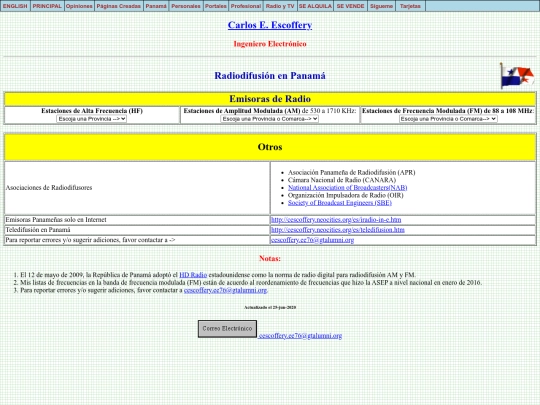Click the Correo Electrónico button
The width and height of the screenshot is (540, 405).
tap(227, 329)
